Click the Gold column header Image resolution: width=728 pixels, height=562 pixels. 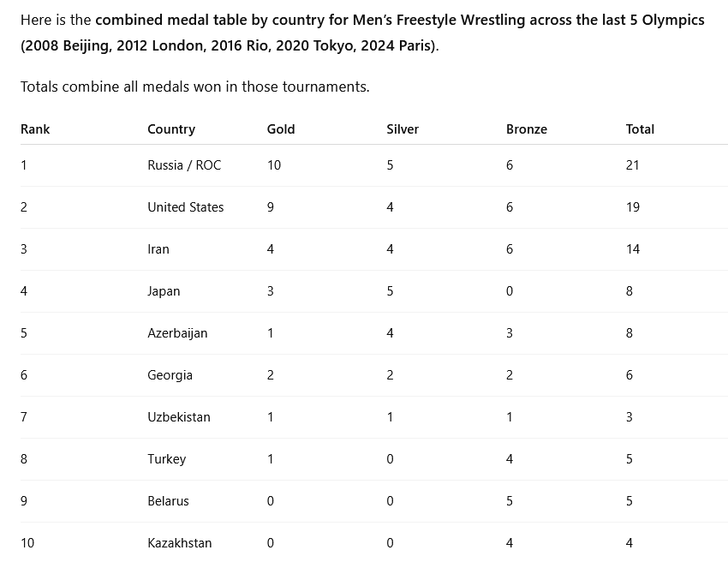pos(281,129)
